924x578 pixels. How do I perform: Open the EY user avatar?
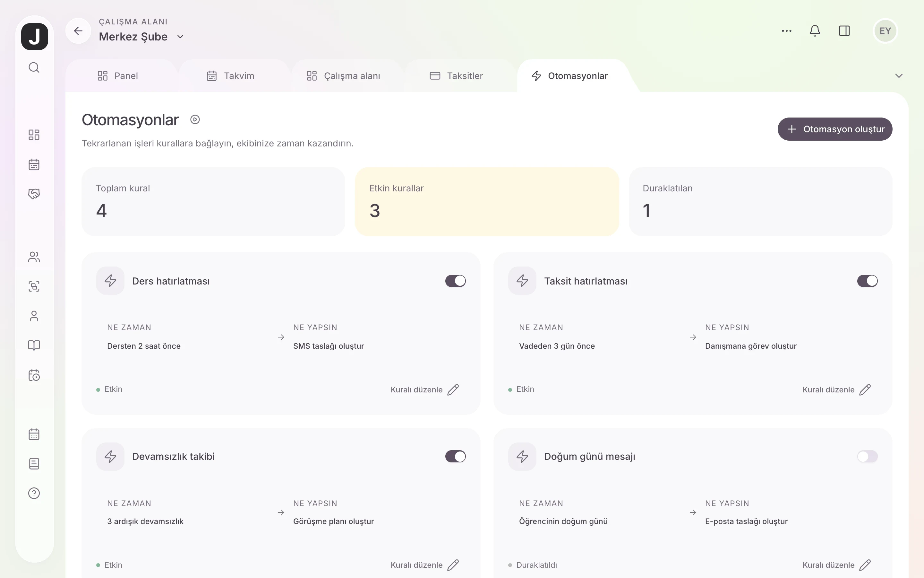pyautogui.click(x=885, y=31)
